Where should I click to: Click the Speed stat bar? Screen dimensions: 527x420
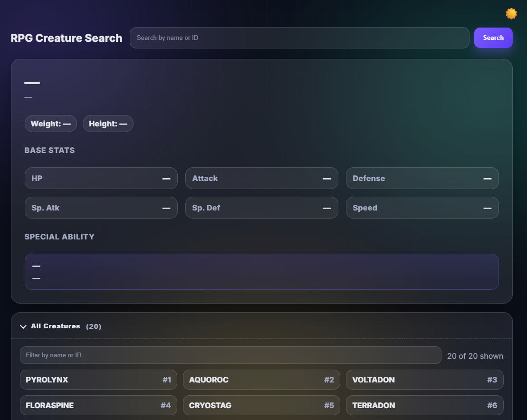(422, 208)
